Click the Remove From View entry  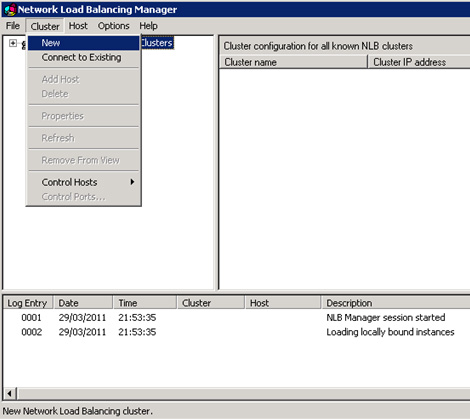(83, 160)
